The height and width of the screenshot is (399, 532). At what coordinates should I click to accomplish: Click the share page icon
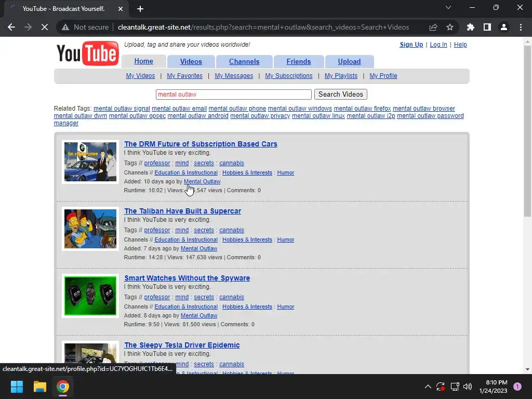pyautogui.click(x=433, y=27)
